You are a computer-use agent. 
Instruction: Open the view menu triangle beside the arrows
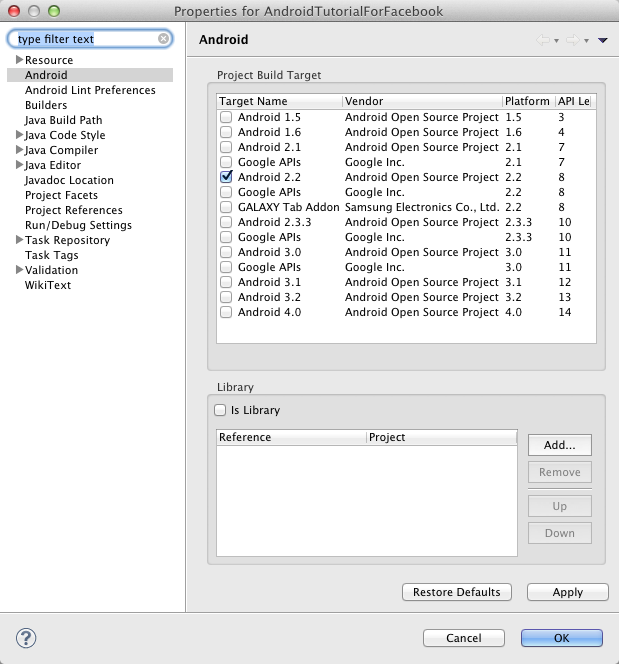point(603,40)
